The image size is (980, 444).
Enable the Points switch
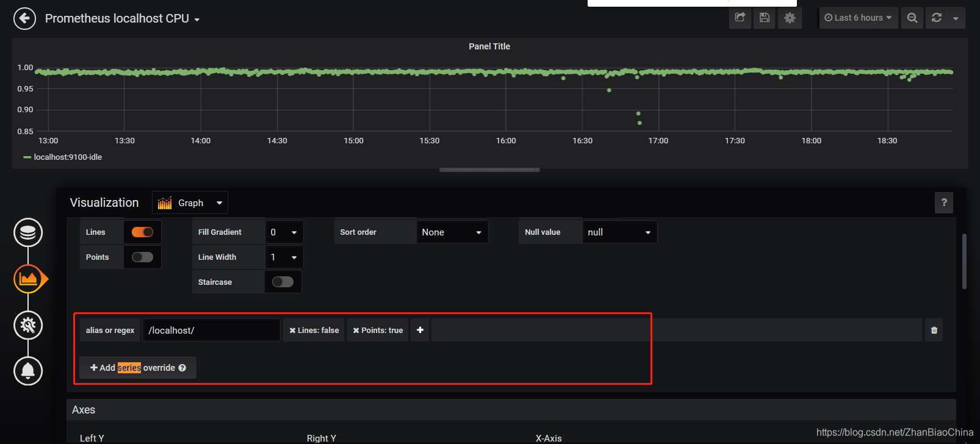coord(142,257)
